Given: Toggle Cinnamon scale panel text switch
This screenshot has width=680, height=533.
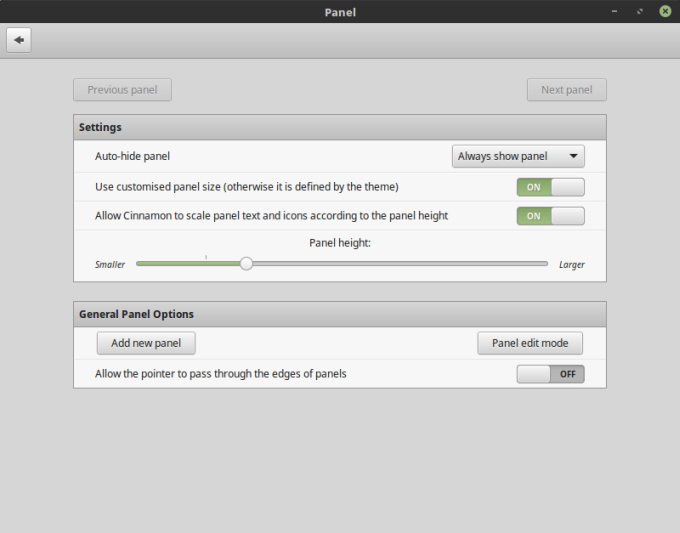Looking at the screenshot, I should (x=550, y=216).
